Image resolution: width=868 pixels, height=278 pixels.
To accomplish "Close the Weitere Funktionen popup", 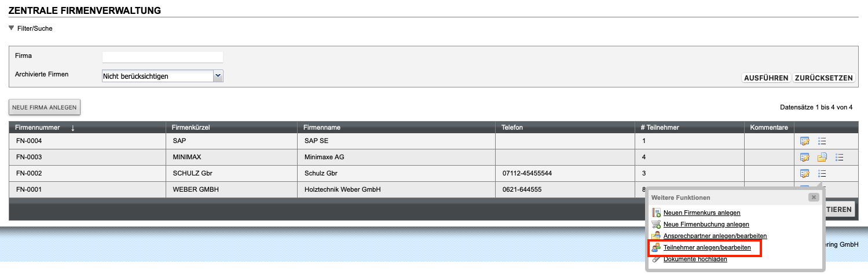I will [814, 197].
